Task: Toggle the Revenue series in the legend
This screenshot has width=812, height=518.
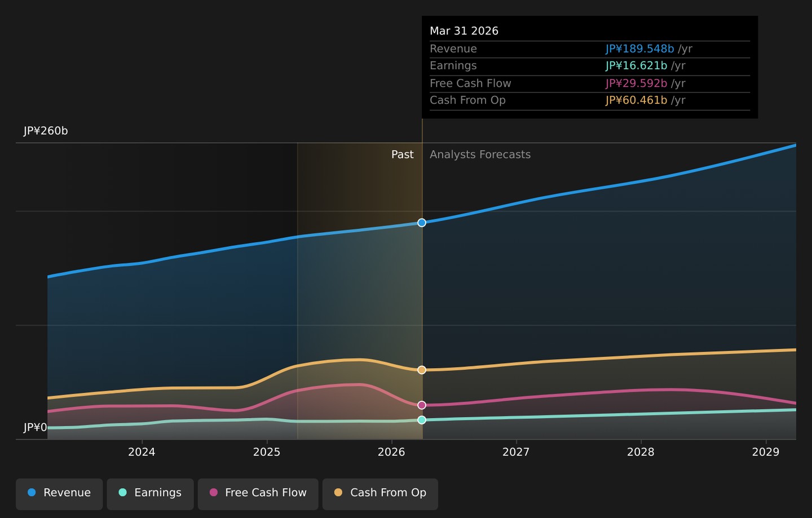Action: (59, 494)
